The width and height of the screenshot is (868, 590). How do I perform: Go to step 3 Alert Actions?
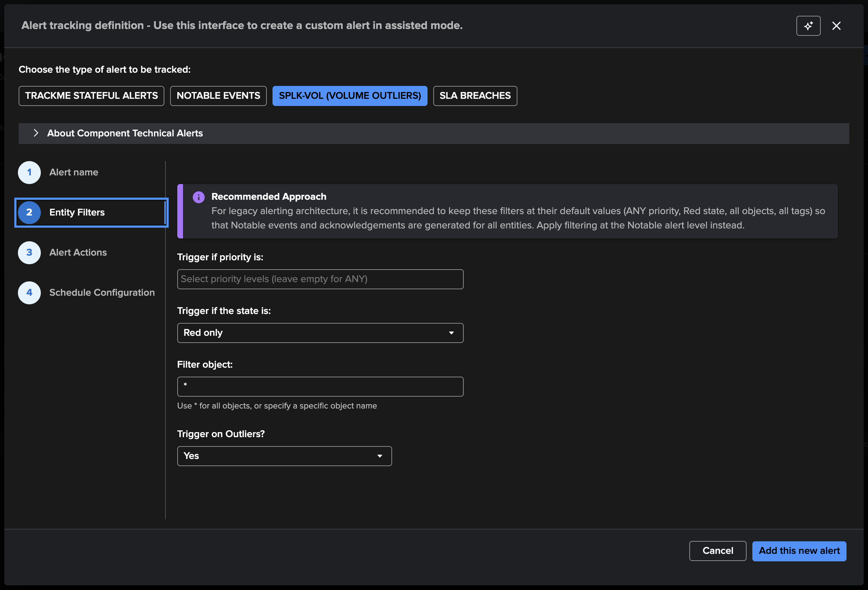[x=62, y=253]
